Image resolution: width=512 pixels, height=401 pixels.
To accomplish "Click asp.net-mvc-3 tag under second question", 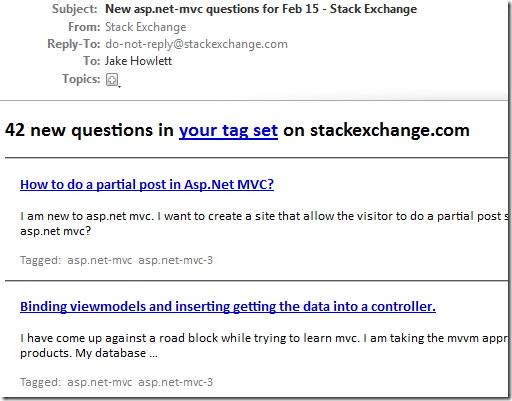I will click(175, 382).
